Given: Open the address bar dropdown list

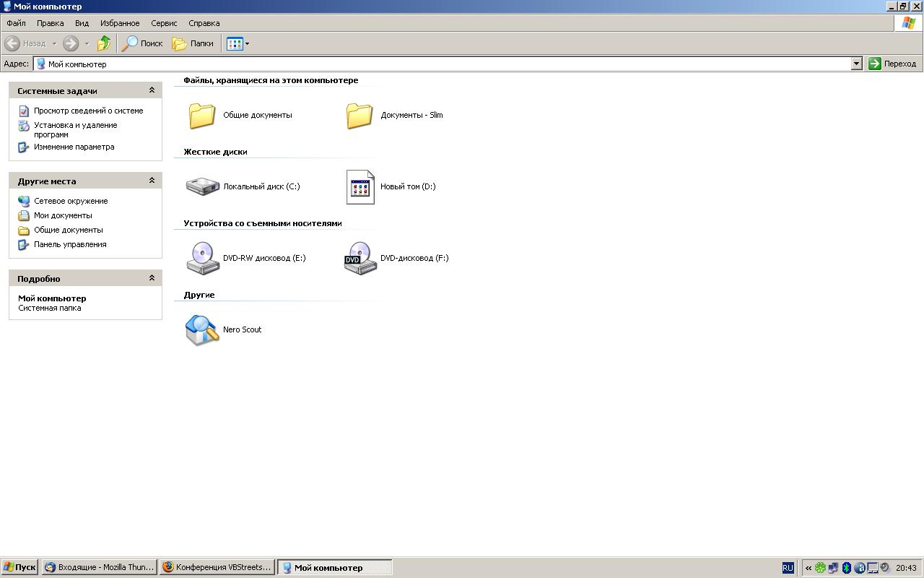Looking at the screenshot, I should [x=856, y=64].
